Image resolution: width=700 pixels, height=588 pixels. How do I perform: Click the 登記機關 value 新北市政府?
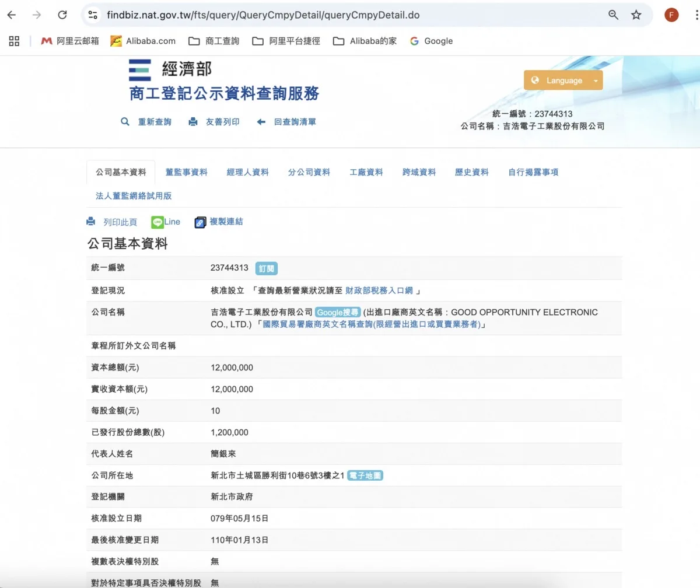click(x=232, y=496)
